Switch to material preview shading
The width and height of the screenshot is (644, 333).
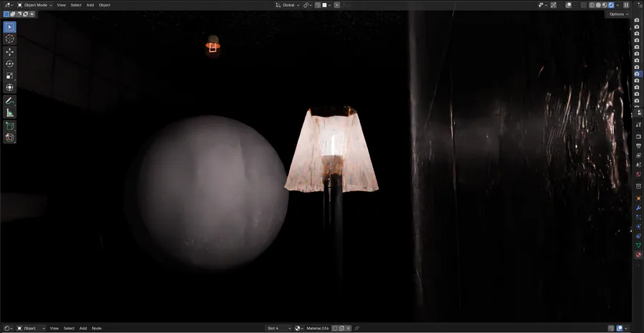(605, 5)
